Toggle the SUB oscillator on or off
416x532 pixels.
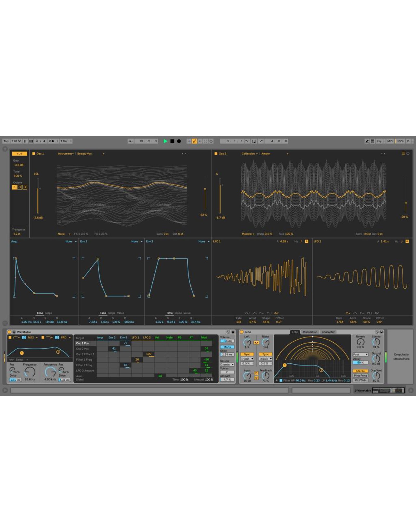[19, 154]
